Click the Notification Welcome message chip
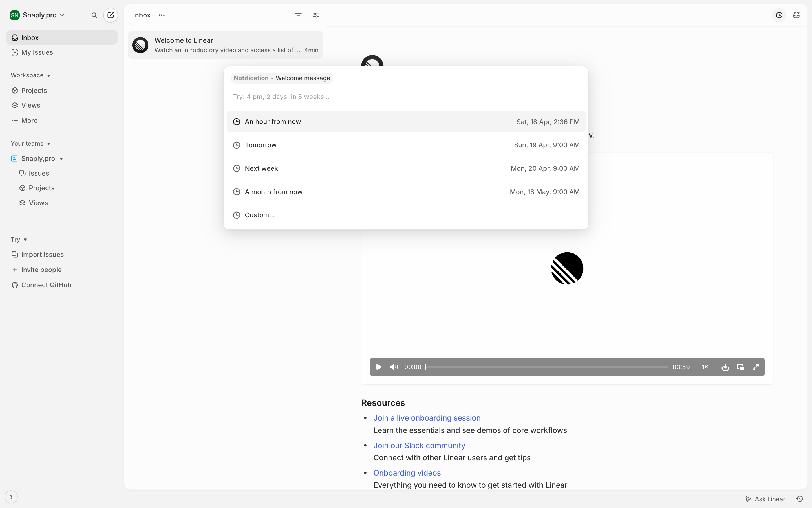812x508 pixels. coord(282,78)
